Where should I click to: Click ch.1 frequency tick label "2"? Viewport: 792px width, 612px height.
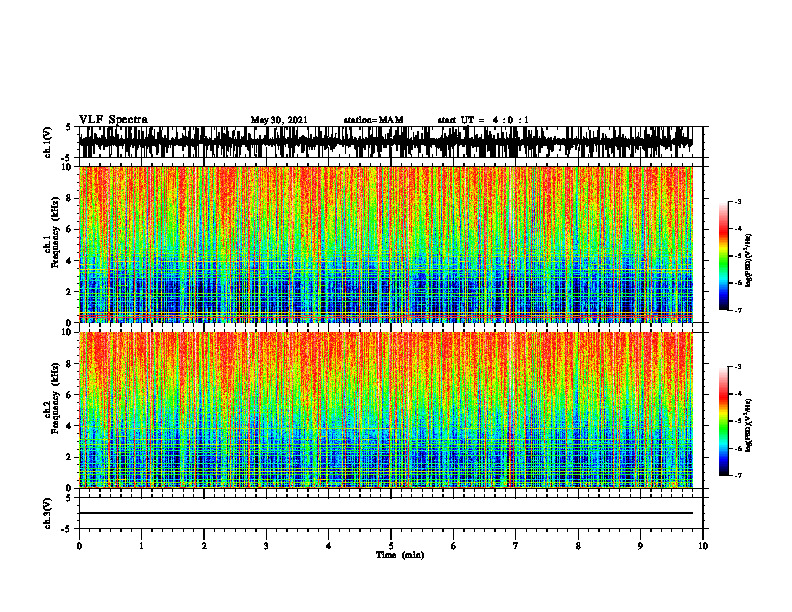coord(69,291)
